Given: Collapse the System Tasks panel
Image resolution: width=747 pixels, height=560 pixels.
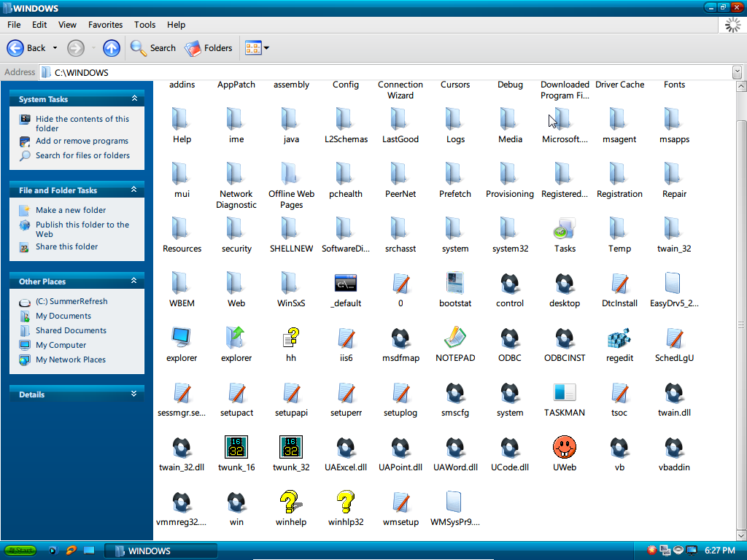Looking at the screenshot, I should tap(134, 98).
